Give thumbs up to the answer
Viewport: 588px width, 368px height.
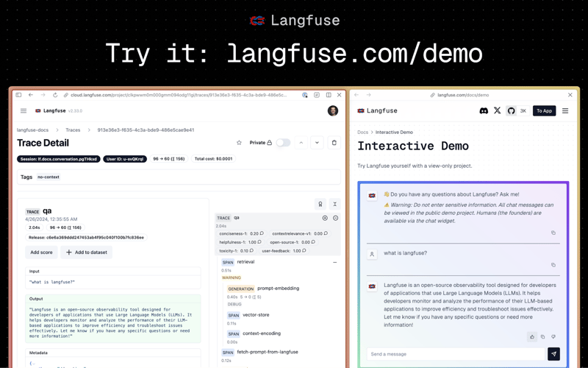[x=531, y=337]
